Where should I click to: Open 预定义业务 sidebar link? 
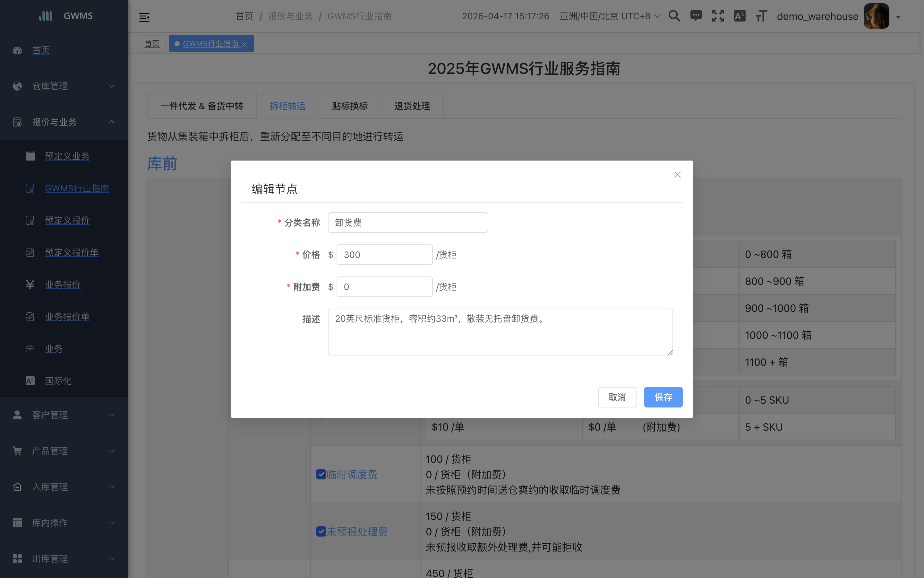[x=67, y=156]
